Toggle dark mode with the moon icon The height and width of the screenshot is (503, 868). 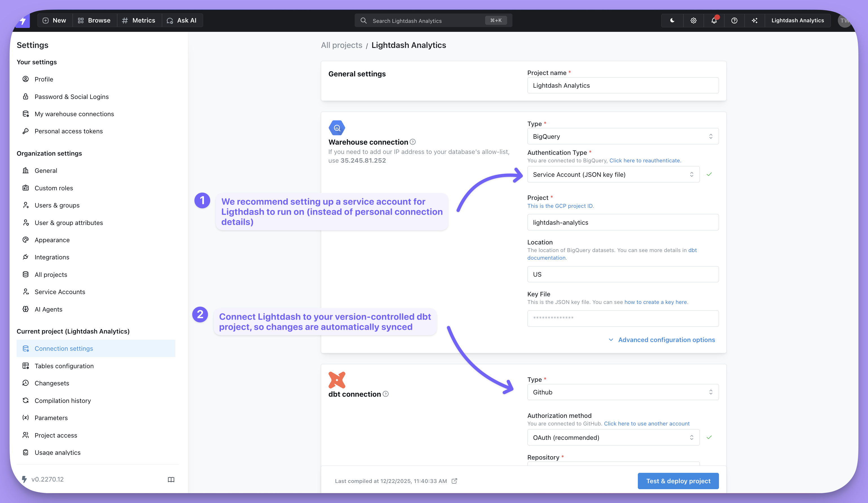click(x=672, y=20)
